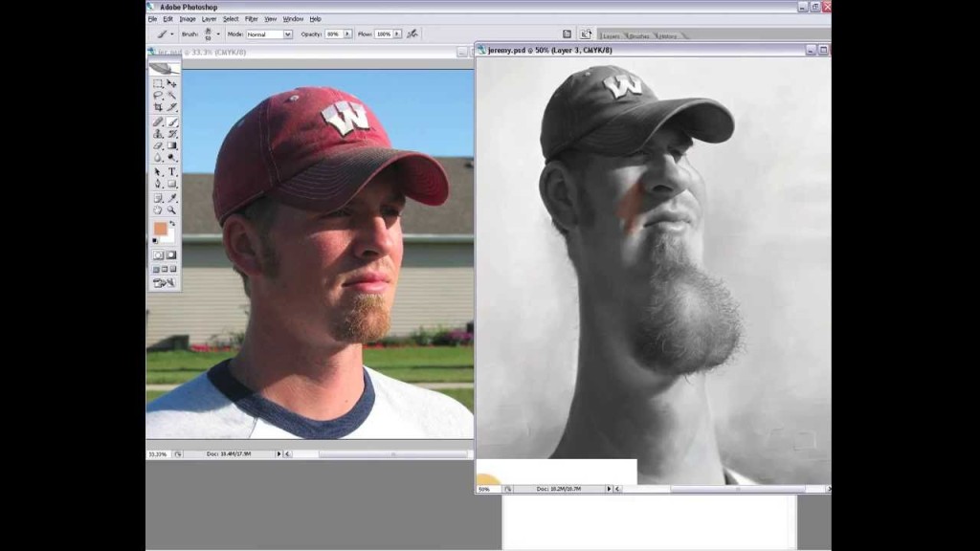The height and width of the screenshot is (551, 980).
Task: Open the Filter menu
Action: click(x=251, y=19)
